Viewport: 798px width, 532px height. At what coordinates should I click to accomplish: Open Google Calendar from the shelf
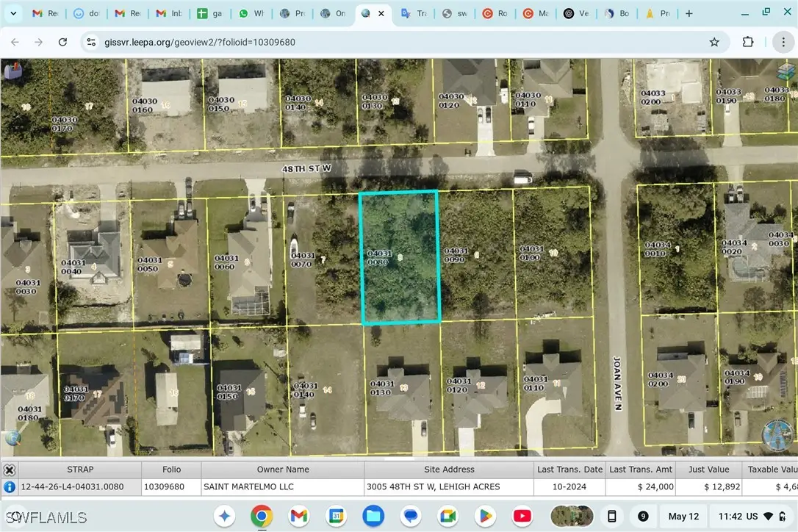(x=336, y=516)
